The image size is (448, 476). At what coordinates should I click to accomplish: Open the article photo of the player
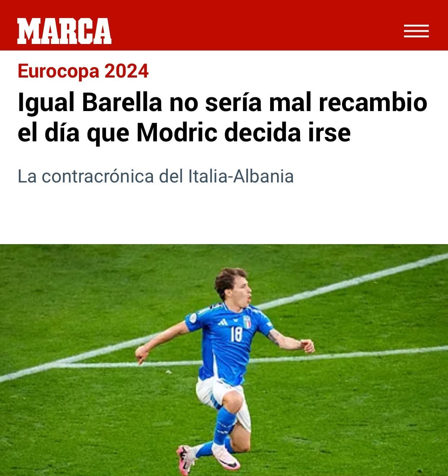click(x=224, y=360)
